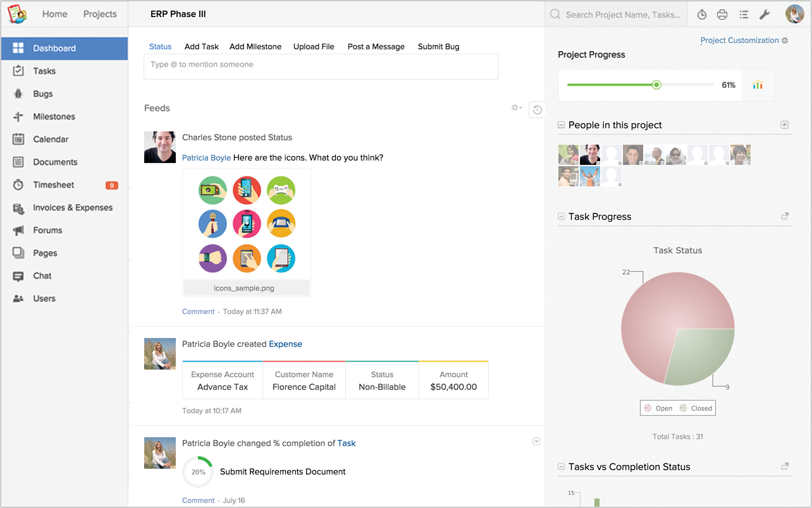Open the Milestones section
Image resolution: width=812 pixels, height=508 pixels.
[x=57, y=116]
